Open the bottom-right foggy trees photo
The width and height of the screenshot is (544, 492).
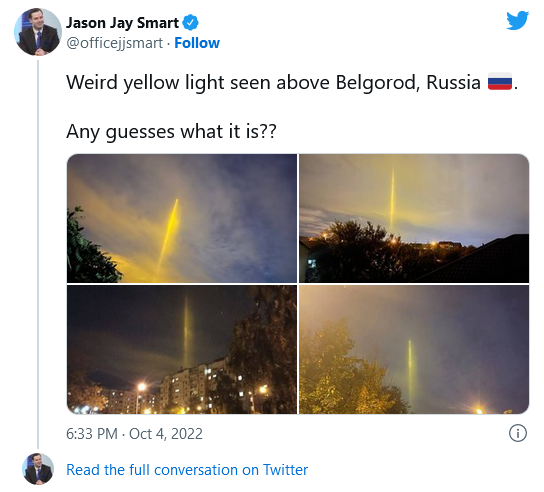[x=414, y=349]
